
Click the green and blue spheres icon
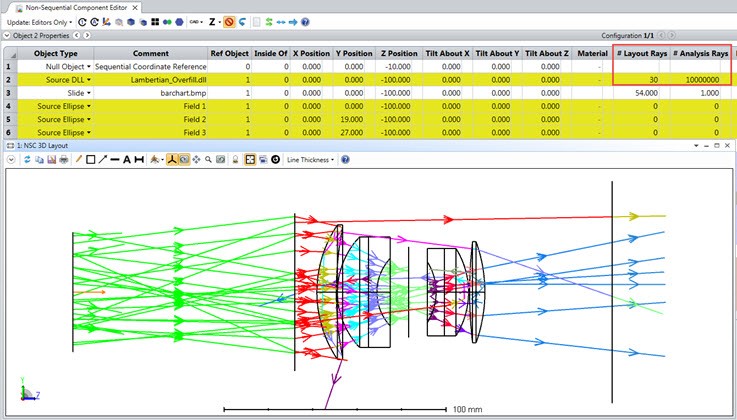167,22
